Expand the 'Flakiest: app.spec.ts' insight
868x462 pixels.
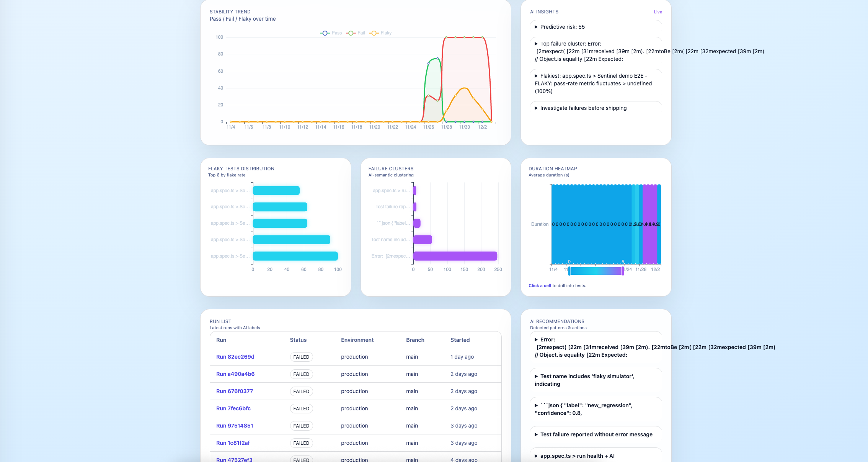(x=537, y=76)
